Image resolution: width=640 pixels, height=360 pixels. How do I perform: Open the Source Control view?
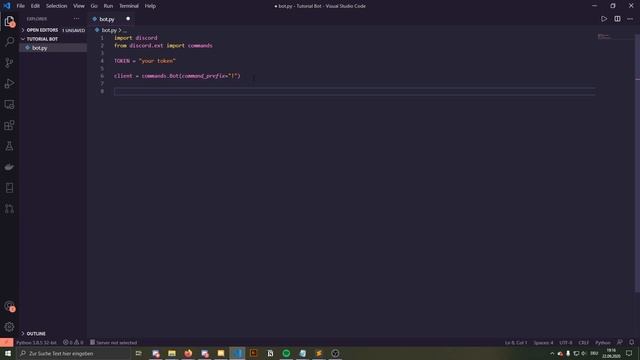(9, 62)
